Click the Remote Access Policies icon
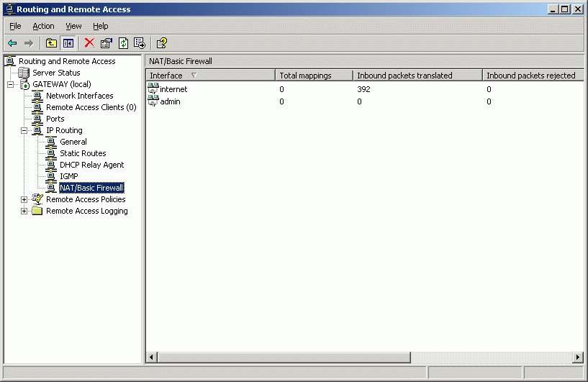The width and height of the screenshot is (588, 382). click(x=37, y=199)
